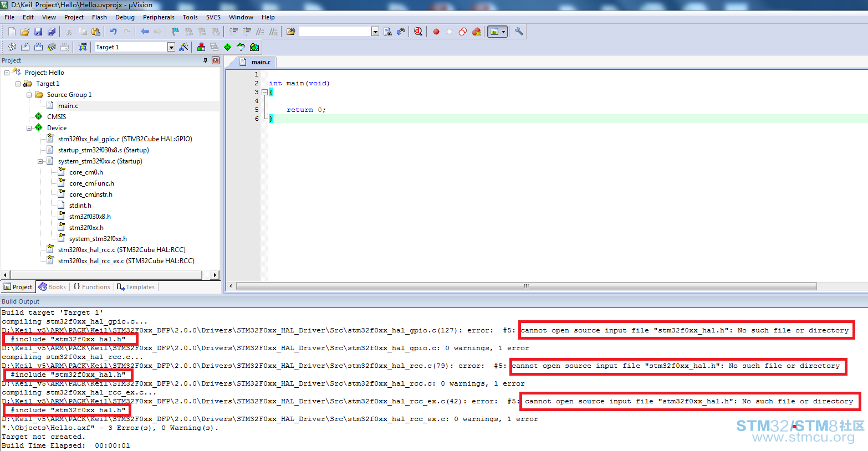Click the editor's horizontal scrollbar thumb
Image resolution: width=868 pixels, height=451 pixels.
(527, 286)
